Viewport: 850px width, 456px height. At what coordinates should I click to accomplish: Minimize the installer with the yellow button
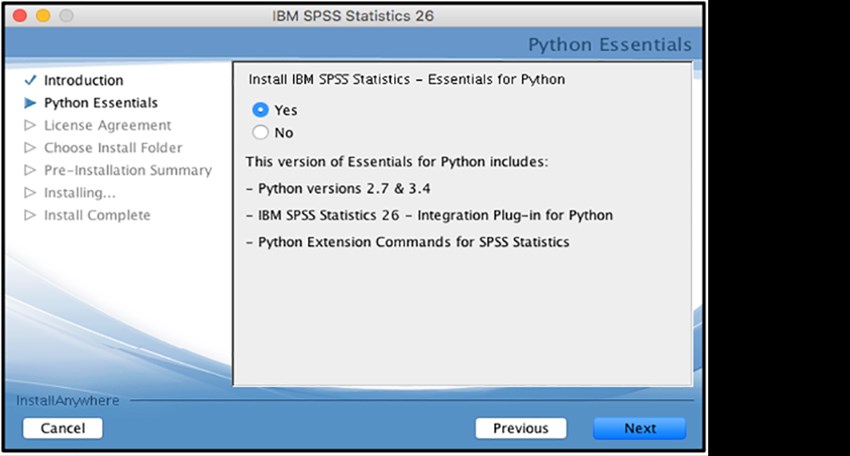coord(43,16)
